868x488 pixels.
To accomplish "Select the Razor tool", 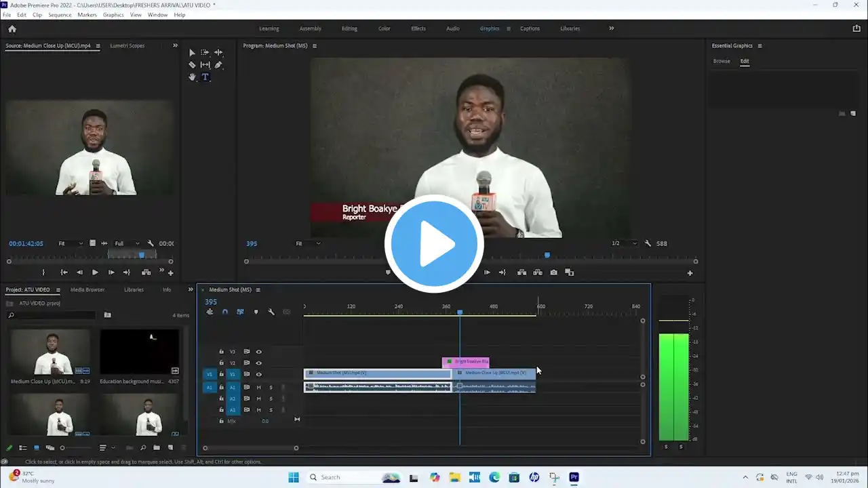I will pyautogui.click(x=192, y=65).
